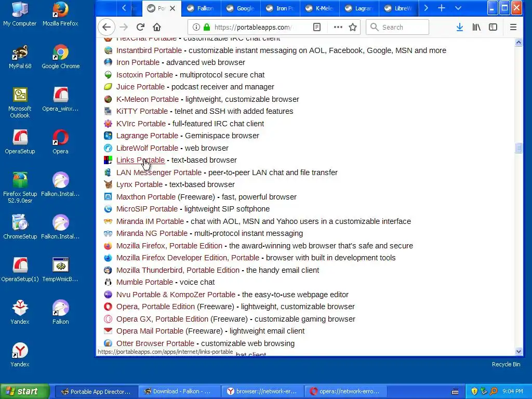Click the yellow security shield tray icon

pyautogui.click(x=474, y=391)
